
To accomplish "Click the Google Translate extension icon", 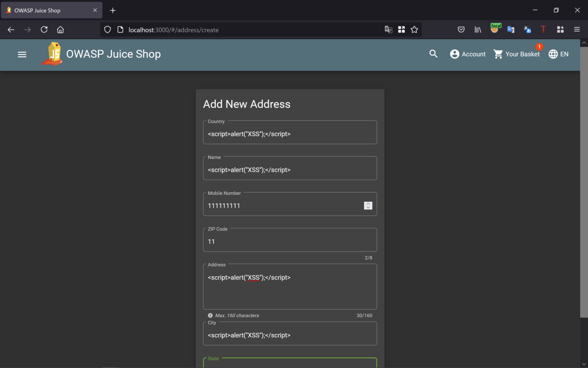I will (511, 30).
